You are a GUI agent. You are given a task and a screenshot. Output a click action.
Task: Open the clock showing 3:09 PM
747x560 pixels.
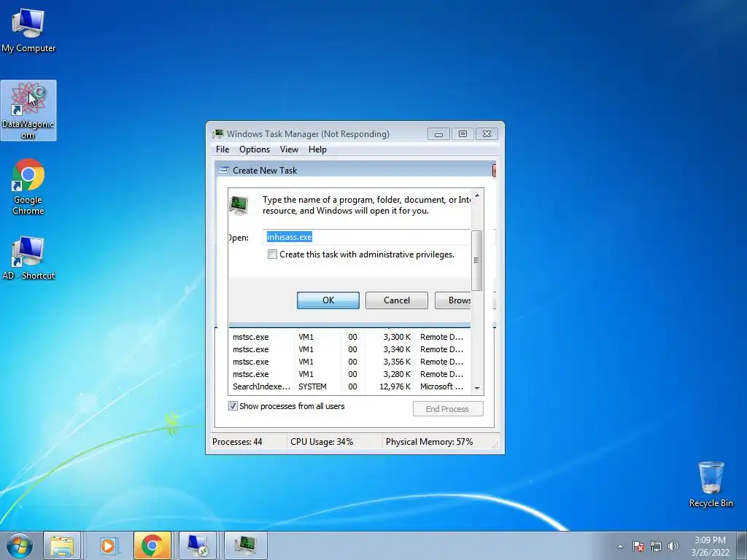(710, 546)
